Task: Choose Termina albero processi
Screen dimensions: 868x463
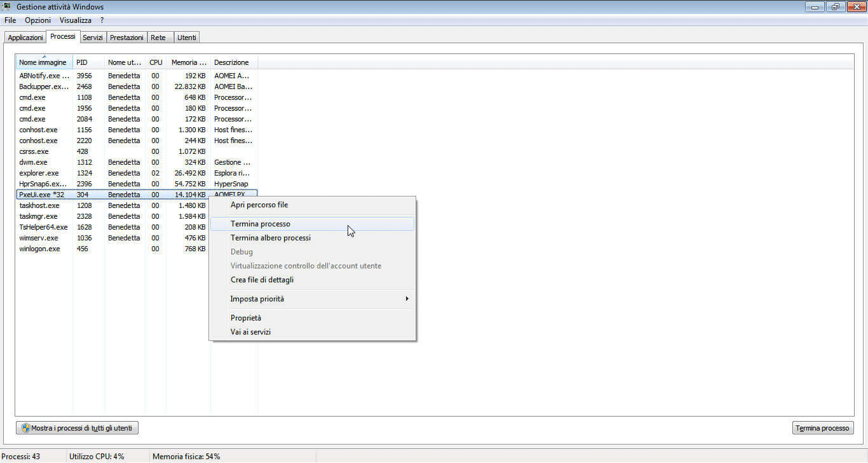Action: point(313,238)
